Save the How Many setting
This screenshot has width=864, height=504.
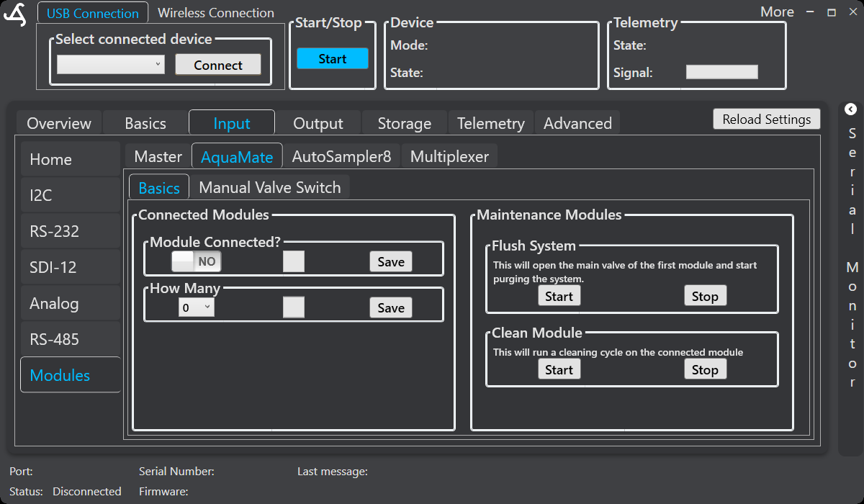pyautogui.click(x=391, y=307)
